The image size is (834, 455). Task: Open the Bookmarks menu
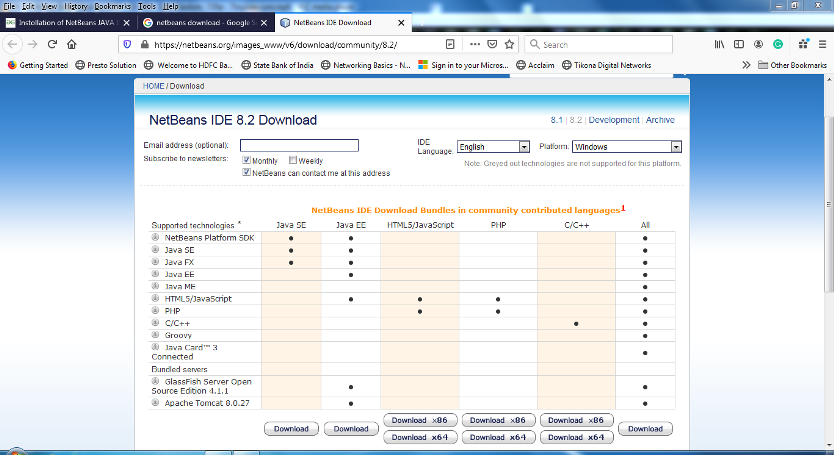[112, 6]
